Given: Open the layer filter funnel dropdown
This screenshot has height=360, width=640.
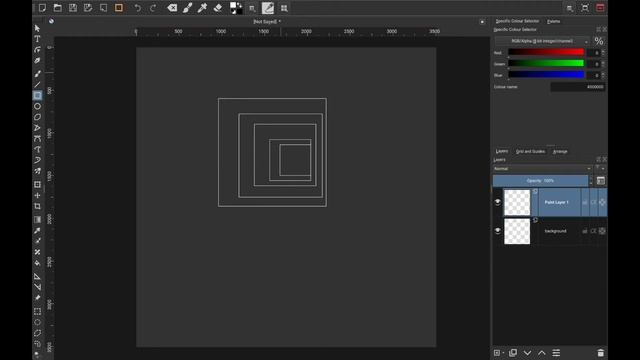Looking at the screenshot, I should pos(600,168).
